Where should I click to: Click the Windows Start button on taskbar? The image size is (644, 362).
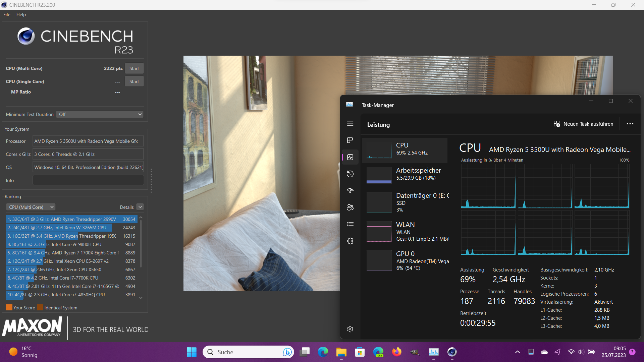[192, 352]
